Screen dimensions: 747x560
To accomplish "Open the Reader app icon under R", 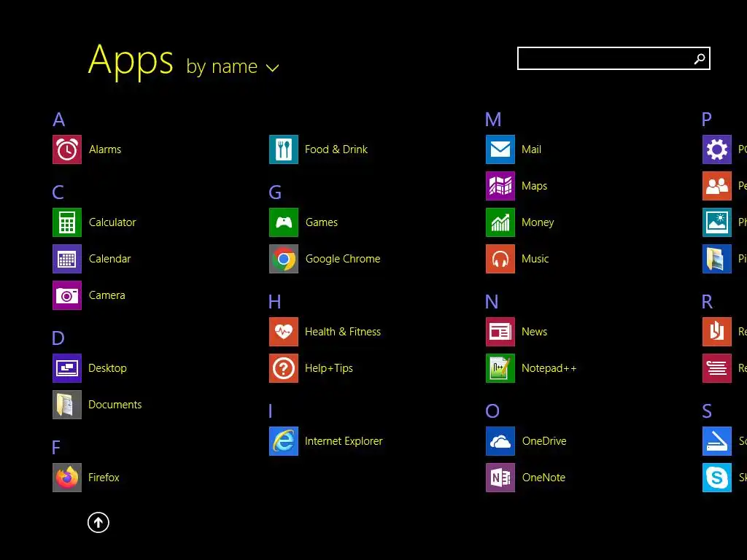I will coord(717,332).
